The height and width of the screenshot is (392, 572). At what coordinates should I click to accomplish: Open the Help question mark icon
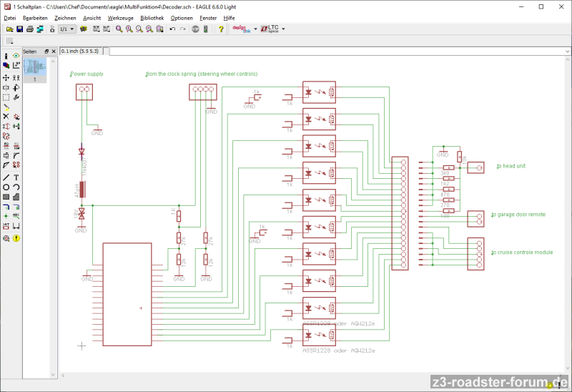221,29
